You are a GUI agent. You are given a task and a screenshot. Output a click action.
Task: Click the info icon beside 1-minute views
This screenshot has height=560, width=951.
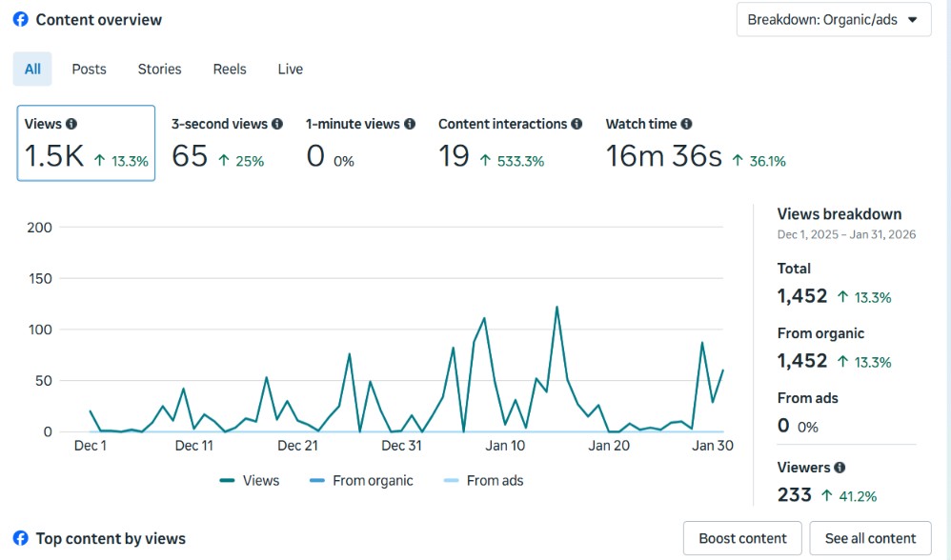point(410,124)
